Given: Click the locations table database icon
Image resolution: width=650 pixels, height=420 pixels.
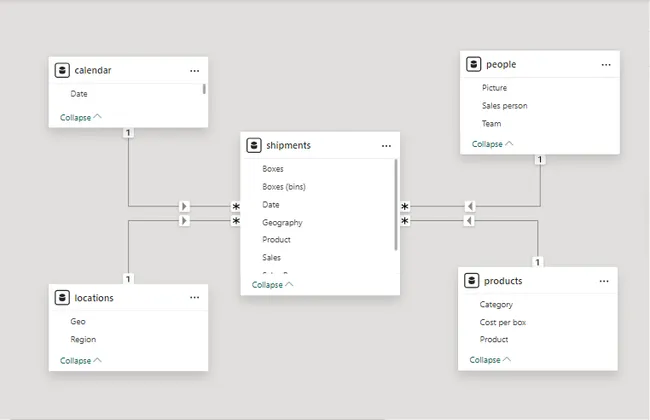Looking at the screenshot, I should (x=62, y=297).
